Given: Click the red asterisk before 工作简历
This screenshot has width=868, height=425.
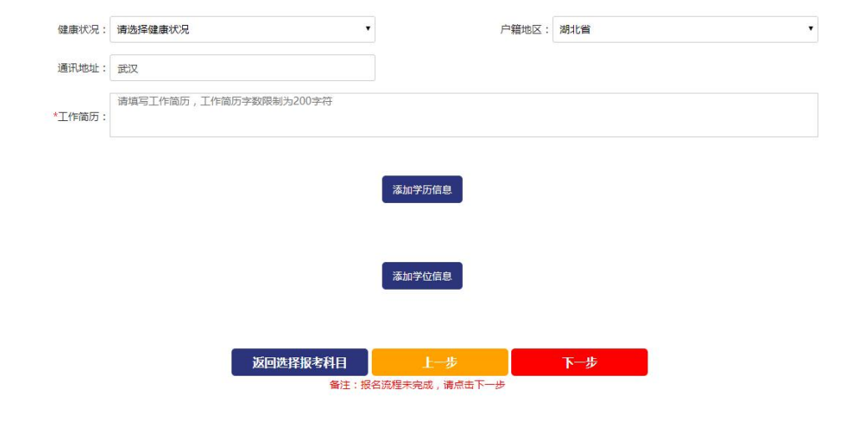Looking at the screenshot, I should (55, 116).
